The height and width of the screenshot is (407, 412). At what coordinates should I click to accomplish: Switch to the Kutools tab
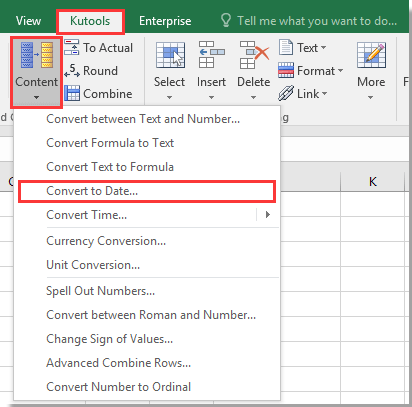coord(90,21)
